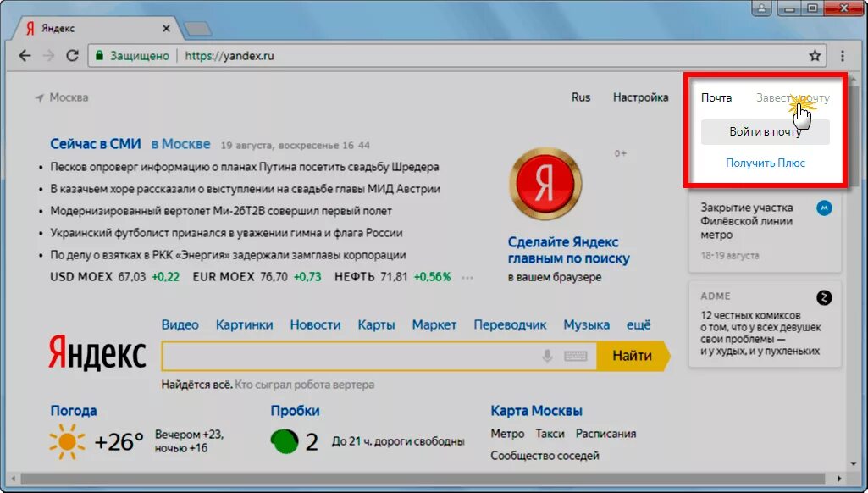
Task: Click the Такси link
Action: [550, 433]
